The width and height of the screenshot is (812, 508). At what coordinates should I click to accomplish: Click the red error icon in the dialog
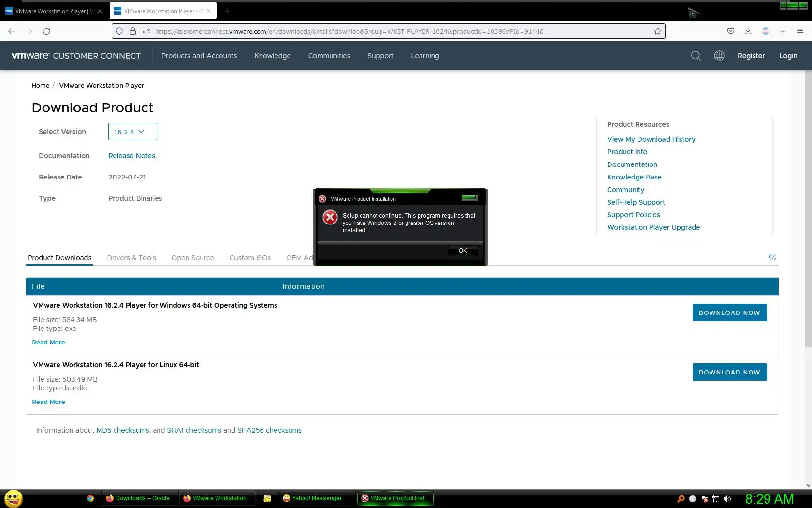(330, 218)
